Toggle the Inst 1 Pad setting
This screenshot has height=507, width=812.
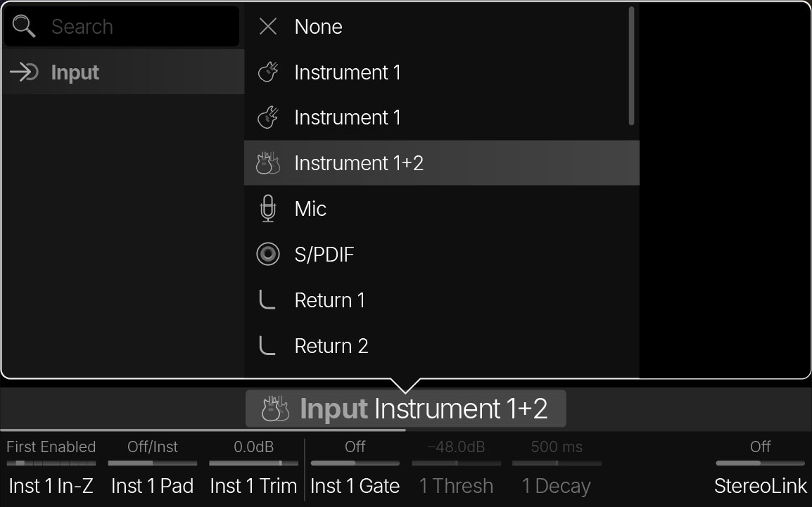point(152,463)
